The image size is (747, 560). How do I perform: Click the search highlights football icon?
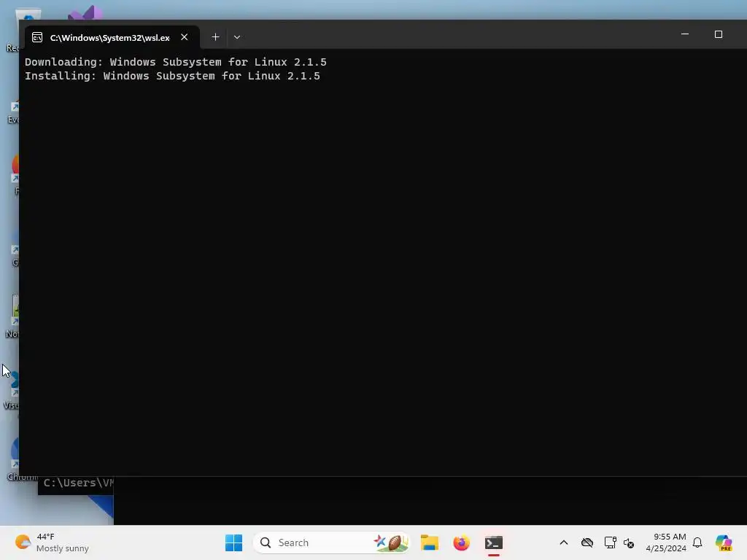(x=391, y=542)
